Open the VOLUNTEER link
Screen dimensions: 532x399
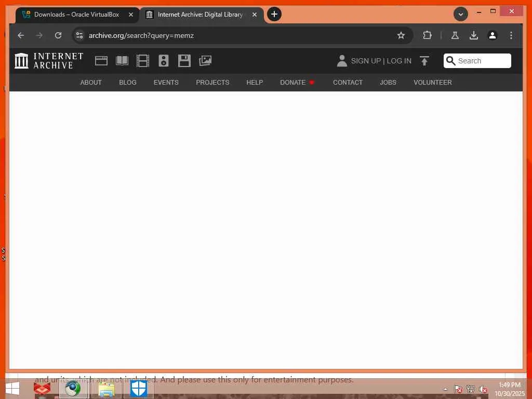[433, 83]
